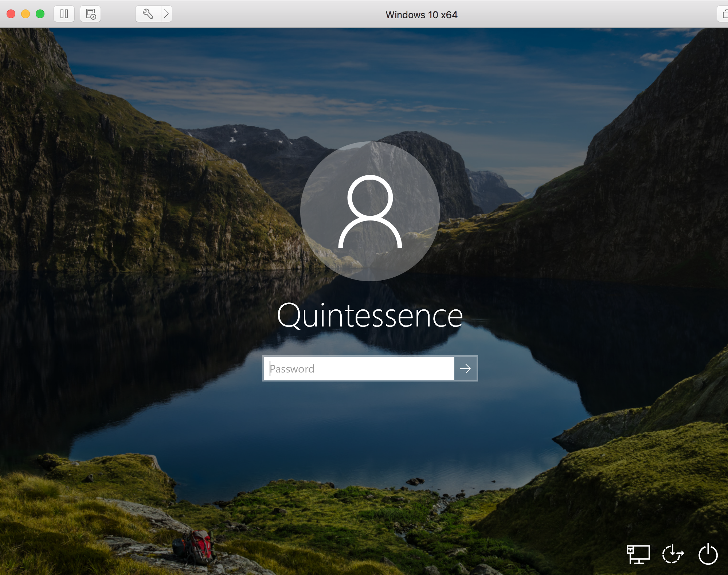This screenshot has width=728, height=575.
Task: Open Ease of Access options icon
Action: 673,554
